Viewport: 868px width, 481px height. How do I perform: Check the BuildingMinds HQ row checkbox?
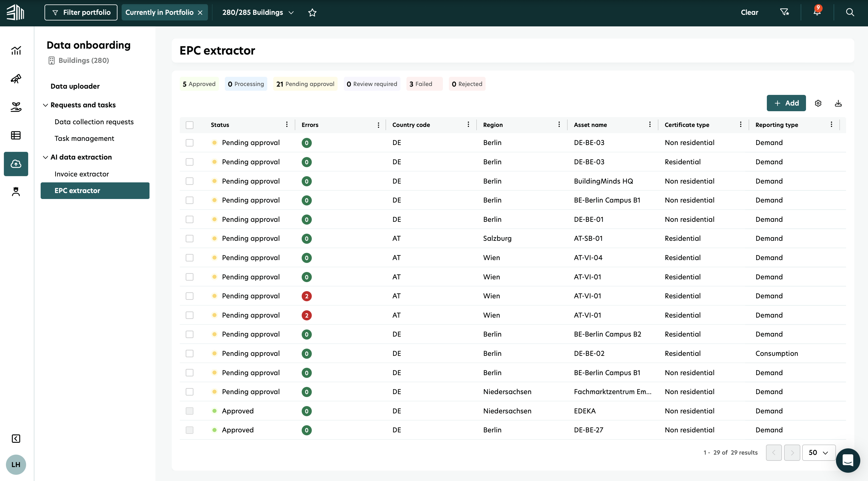pos(189,181)
